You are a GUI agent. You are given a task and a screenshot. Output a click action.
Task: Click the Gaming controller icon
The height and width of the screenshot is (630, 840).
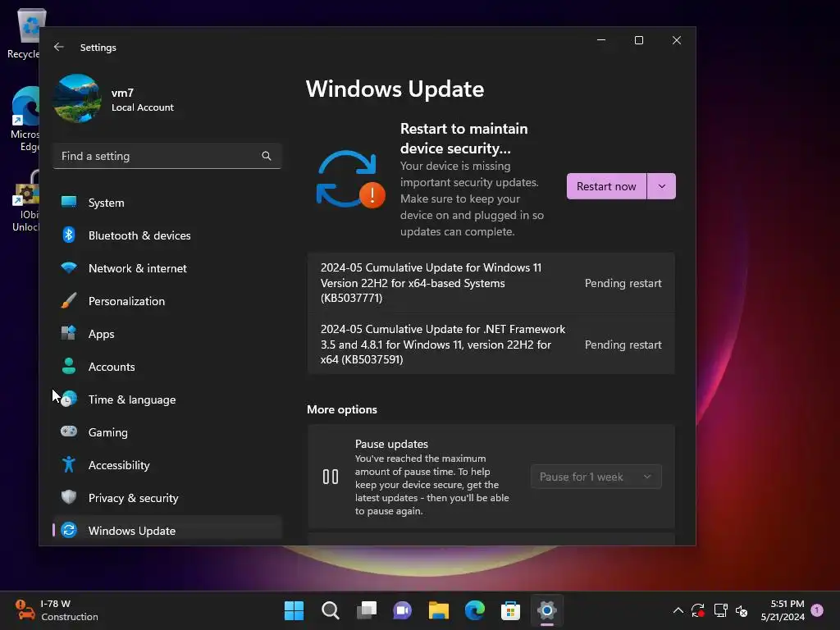(x=69, y=431)
